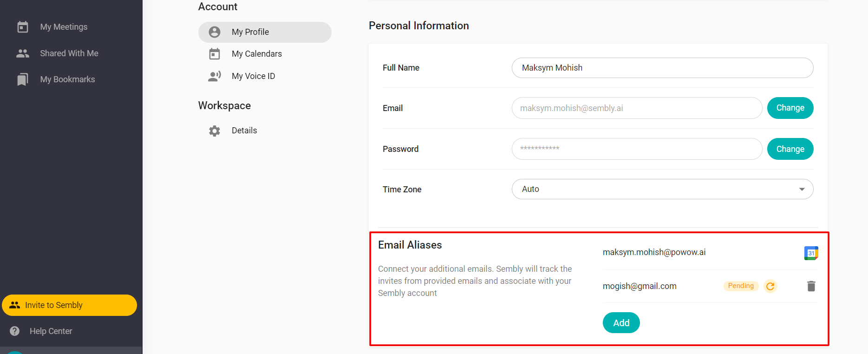
Task: Click the My Voice ID speaker icon
Action: pos(215,76)
